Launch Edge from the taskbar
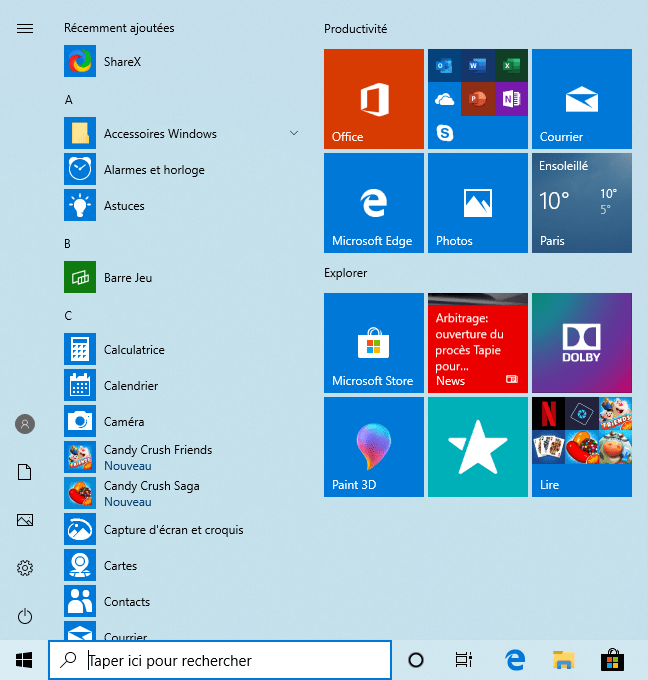 pos(515,660)
